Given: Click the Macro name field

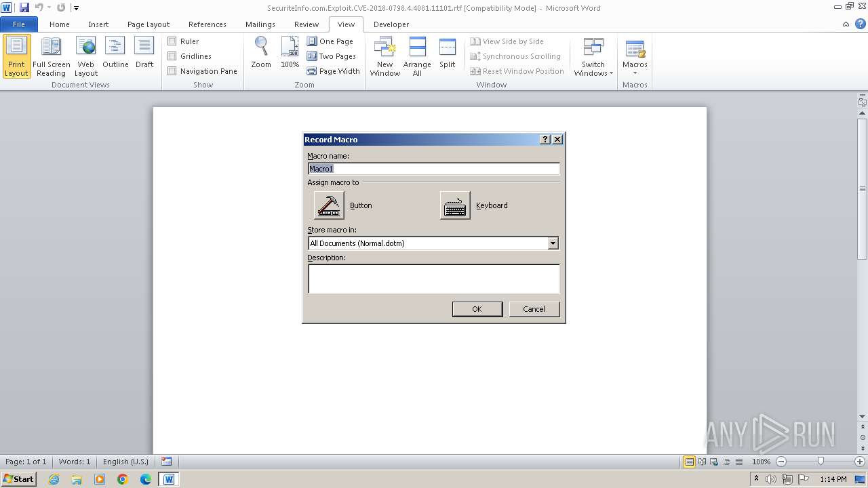Looking at the screenshot, I should point(433,169).
